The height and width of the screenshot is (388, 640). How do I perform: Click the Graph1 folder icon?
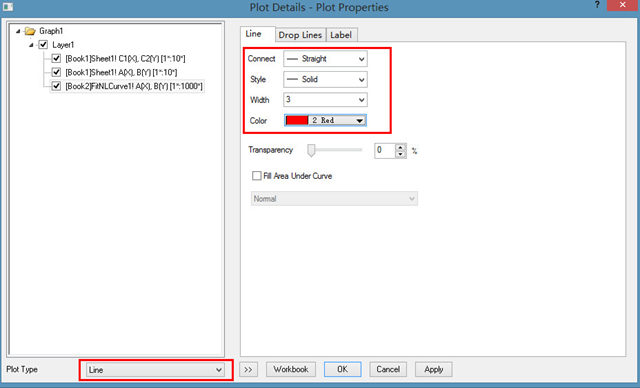point(30,31)
